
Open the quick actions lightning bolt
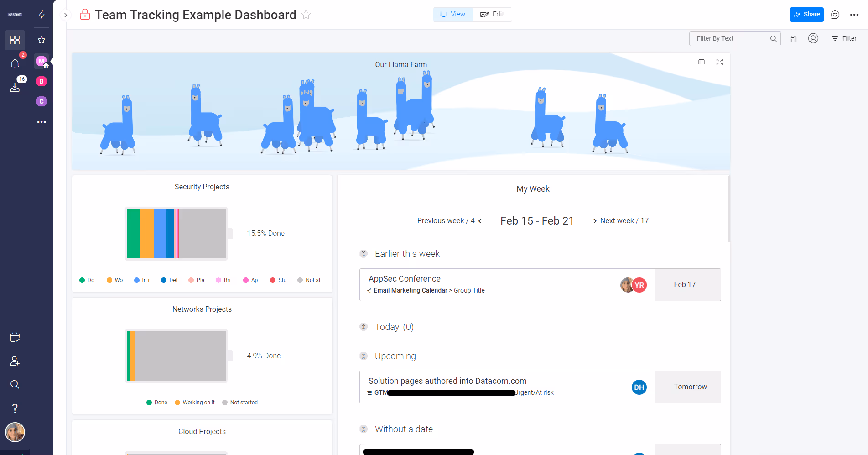tap(42, 15)
